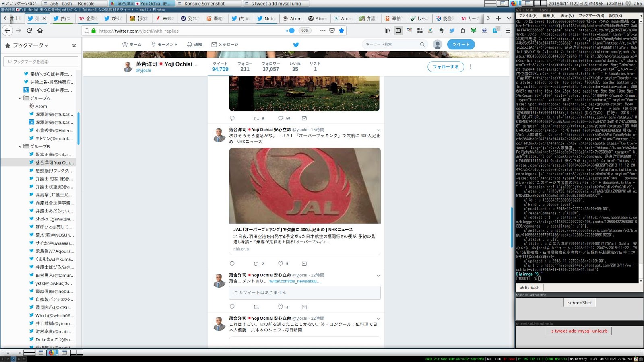Expand options chevron on 落合コメントあり tweet
The image size is (644, 362).
378,276
